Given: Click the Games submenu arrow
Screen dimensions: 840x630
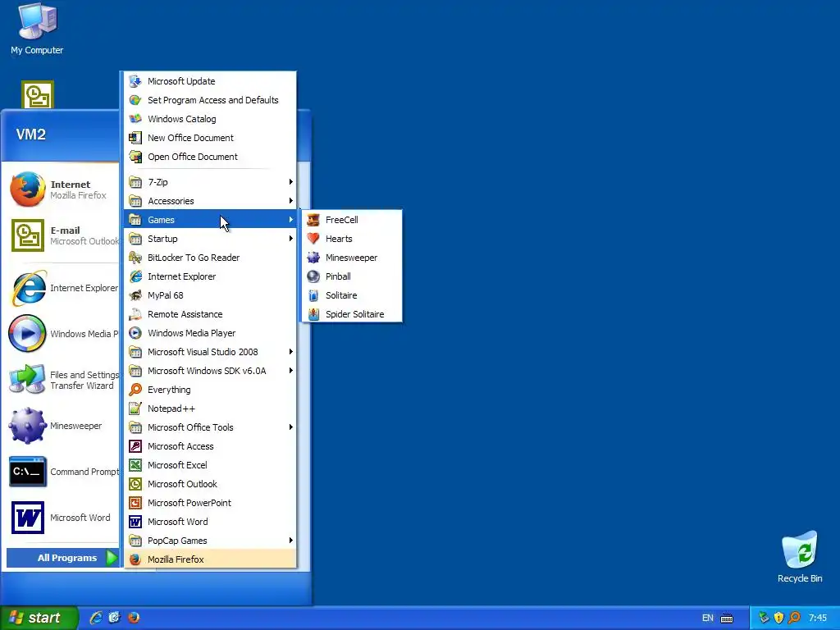Looking at the screenshot, I should [291, 219].
